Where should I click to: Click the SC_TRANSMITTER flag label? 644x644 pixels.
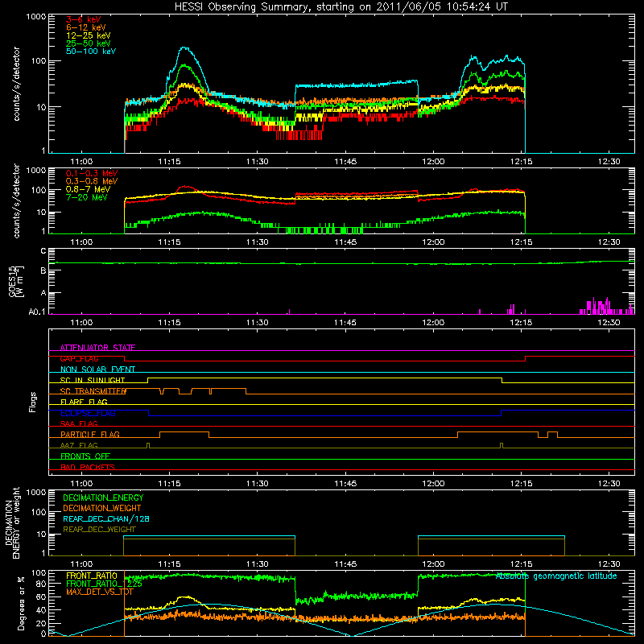click(93, 391)
